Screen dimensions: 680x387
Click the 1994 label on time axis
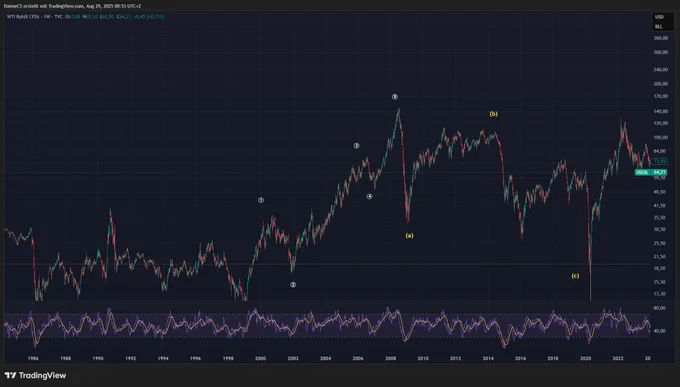click(163, 358)
